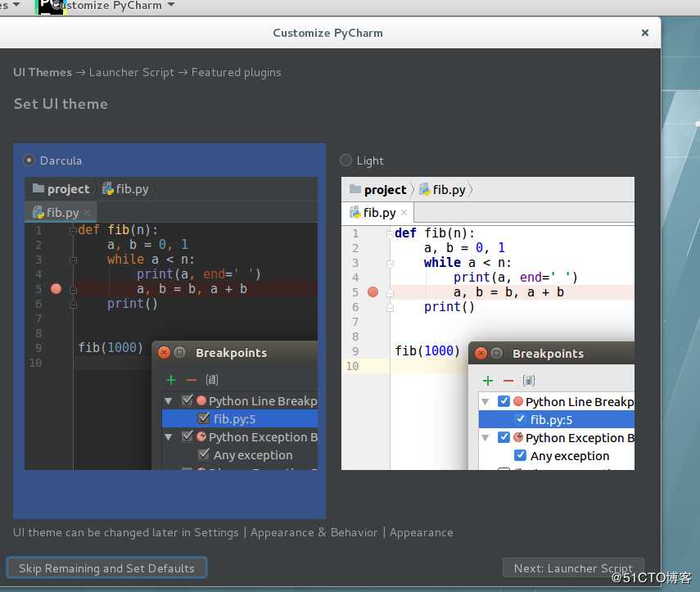Toggle fib.py:5 checkbox in Darcula preview
Image resolution: width=700 pixels, height=592 pixels.
click(x=204, y=418)
